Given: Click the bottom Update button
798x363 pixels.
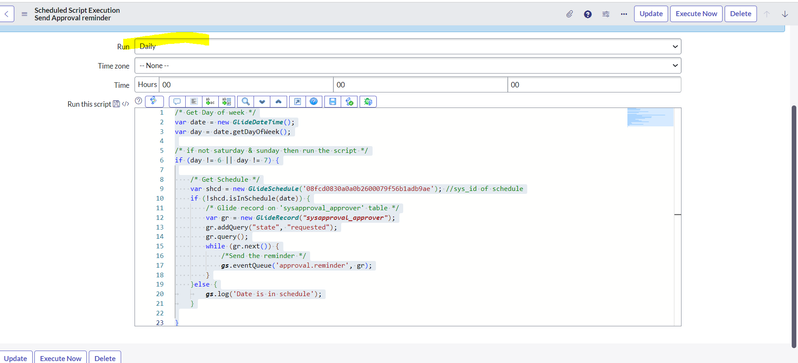Looking at the screenshot, I should (16, 358).
